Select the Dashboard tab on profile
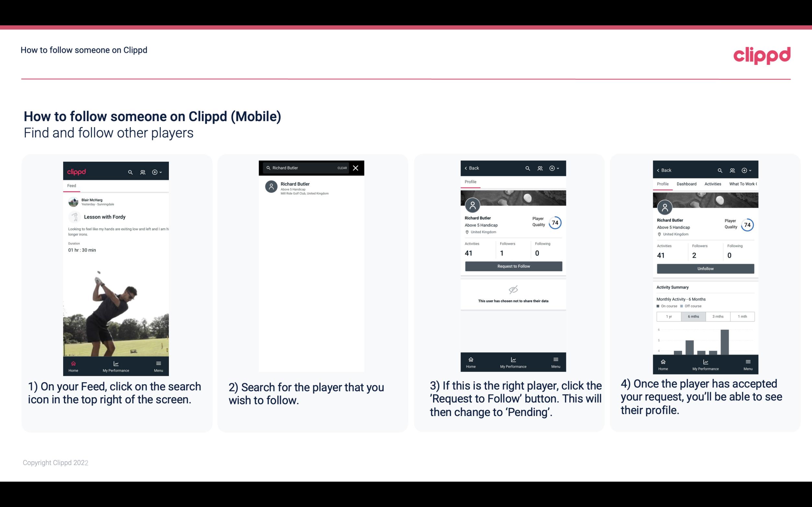This screenshot has height=507, width=812. [687, 184]
